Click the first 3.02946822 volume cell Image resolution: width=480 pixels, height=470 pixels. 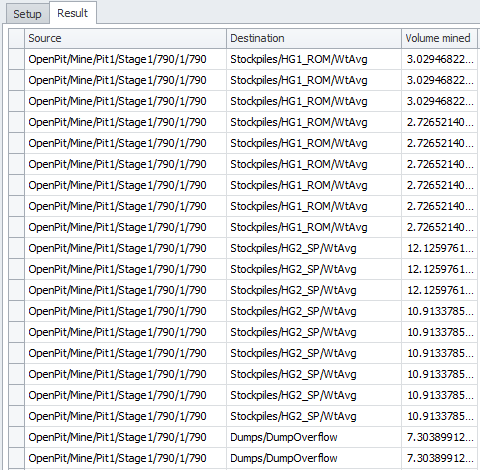click(x=439, y=59)
